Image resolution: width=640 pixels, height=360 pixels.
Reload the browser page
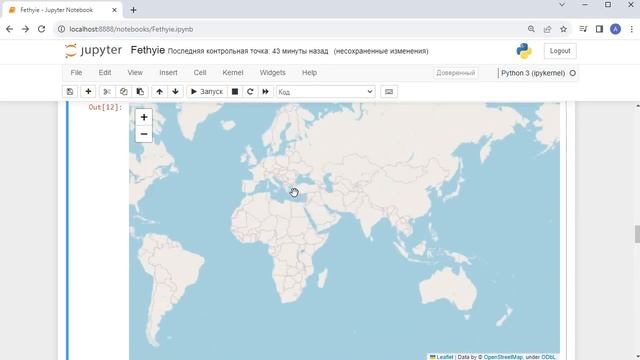[41, 29]
